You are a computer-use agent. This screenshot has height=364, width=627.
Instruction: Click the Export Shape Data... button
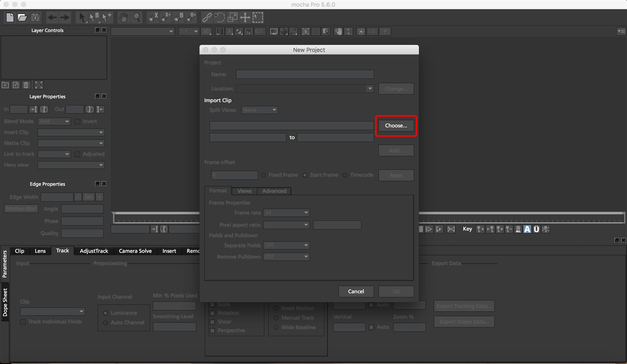pos(464,322)
